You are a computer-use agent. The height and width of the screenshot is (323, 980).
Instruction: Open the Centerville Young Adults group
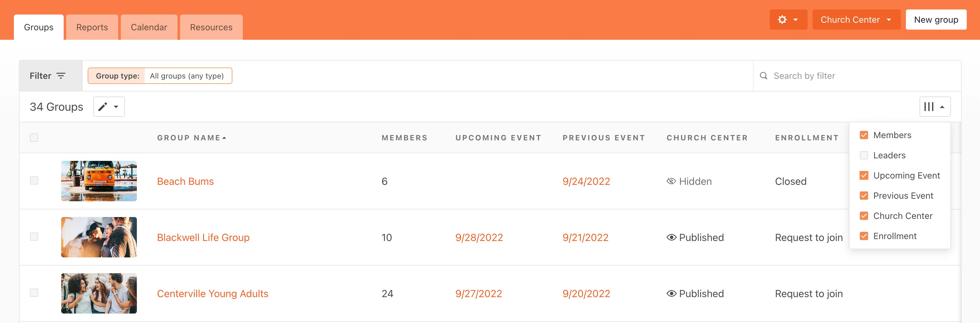pyautogui.click(x=212, y=294)
